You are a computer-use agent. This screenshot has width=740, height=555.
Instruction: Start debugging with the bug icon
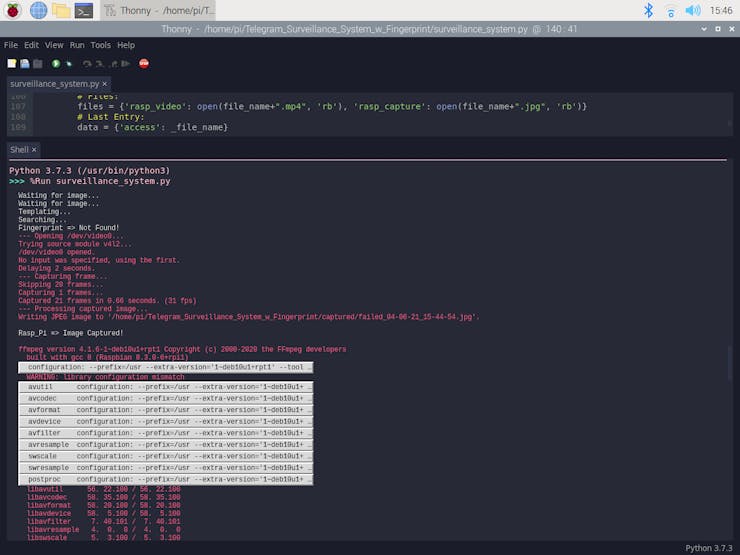pos(69,64)
